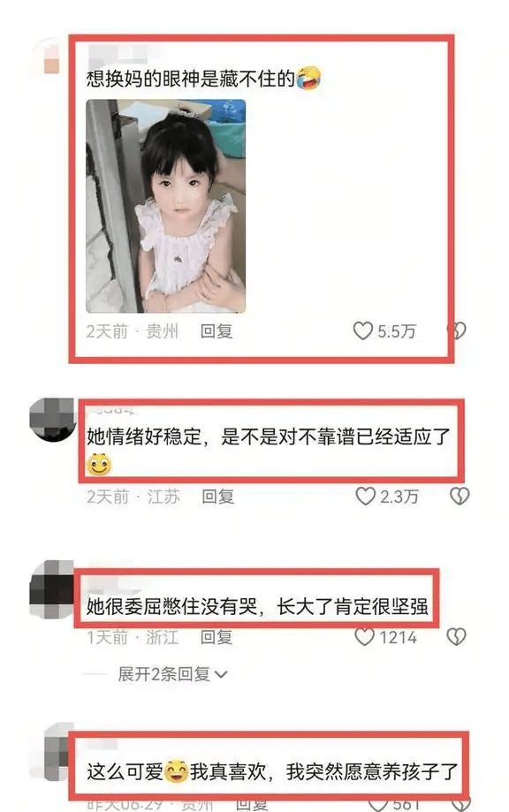The height and width of the screenshot is (812, 509).
Task: Tap broken heart on the Zhejiang comment
Action: 457,636
